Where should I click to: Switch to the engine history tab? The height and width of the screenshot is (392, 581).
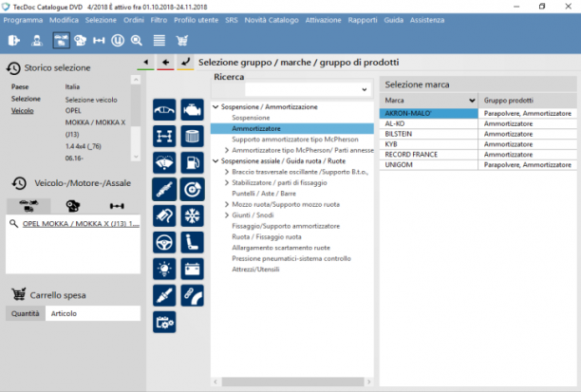(73, 206)
